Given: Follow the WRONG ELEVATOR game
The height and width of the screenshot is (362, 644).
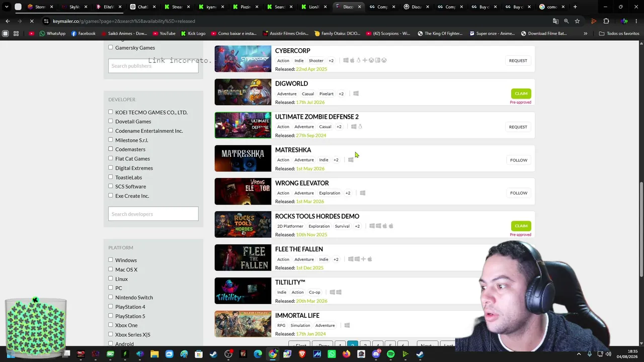Looking at the screenshot, I should pyautogui.click(x=518, y=193).
